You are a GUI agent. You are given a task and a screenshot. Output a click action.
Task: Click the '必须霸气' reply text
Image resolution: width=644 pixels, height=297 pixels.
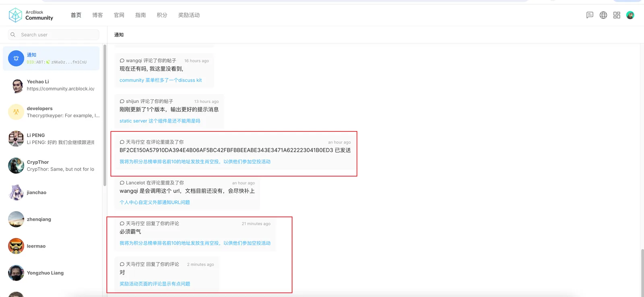130,231
